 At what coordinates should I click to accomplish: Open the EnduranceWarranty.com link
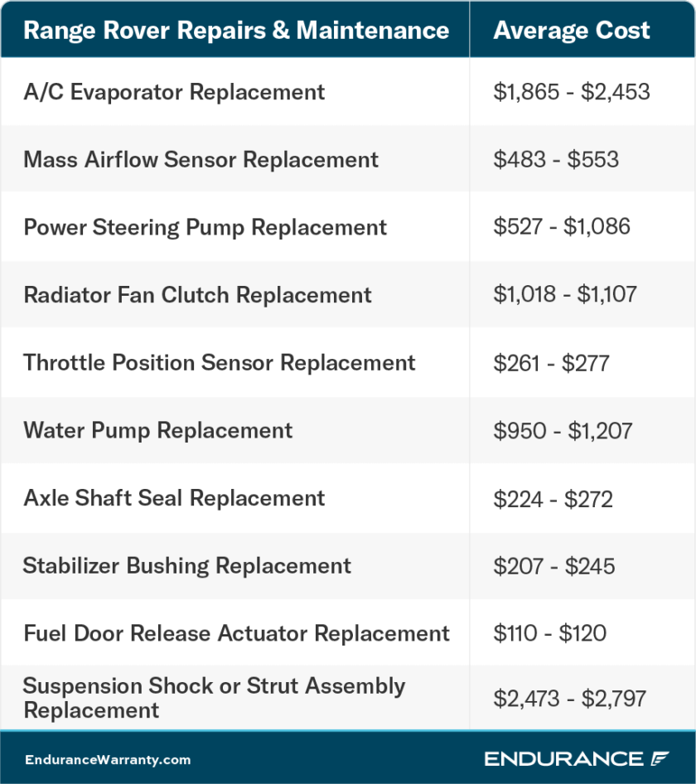pyautogui.click(x=108, y=760)
